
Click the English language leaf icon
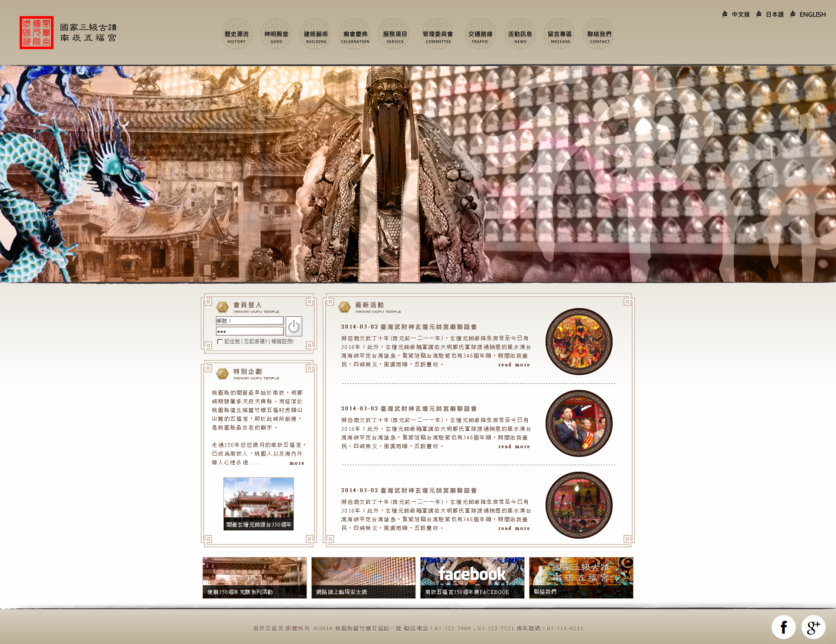(792, 14)
